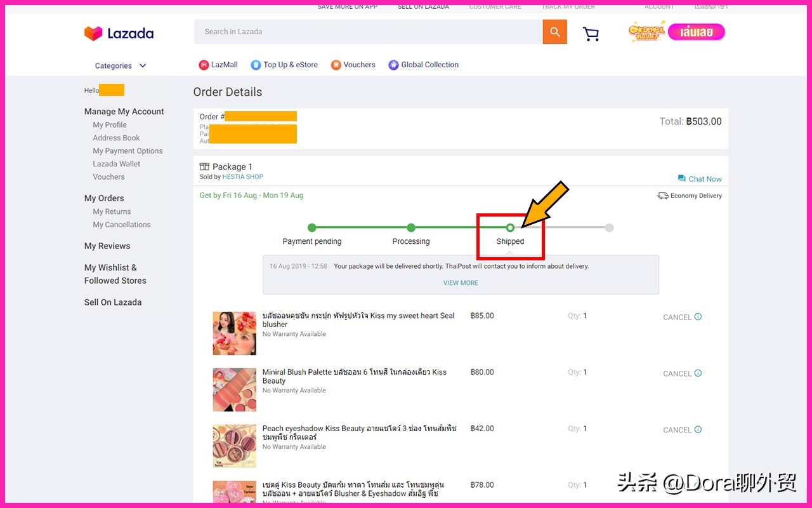Open My Returns in sidebar
The height and width of the screenshot is (508, 812).
(x=112, y=212)
